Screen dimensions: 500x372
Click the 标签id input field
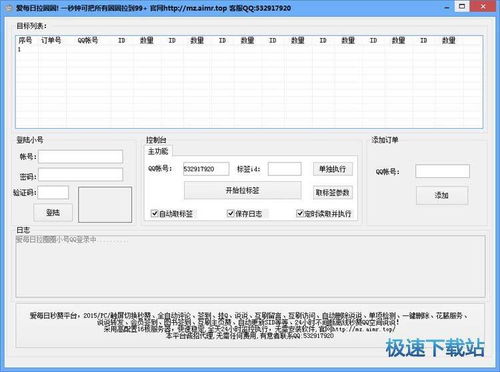pyautogui.click(x=285, y=169)
